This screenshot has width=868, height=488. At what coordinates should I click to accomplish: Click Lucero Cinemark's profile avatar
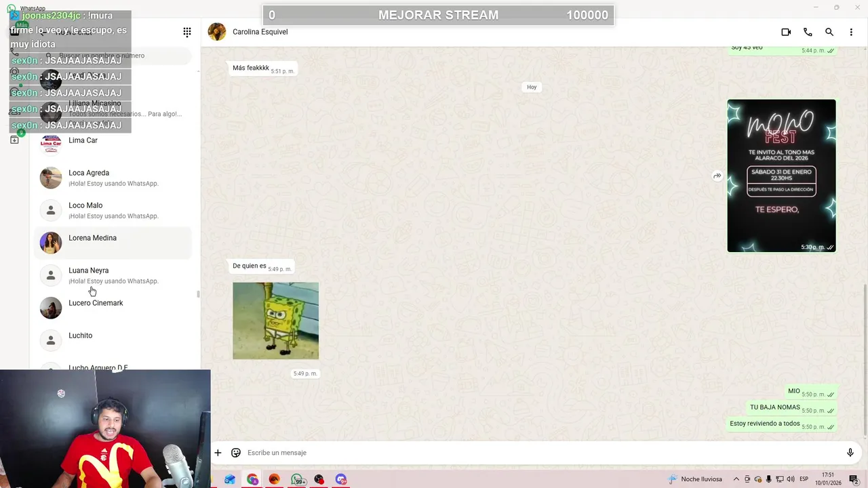pos(51,308)
